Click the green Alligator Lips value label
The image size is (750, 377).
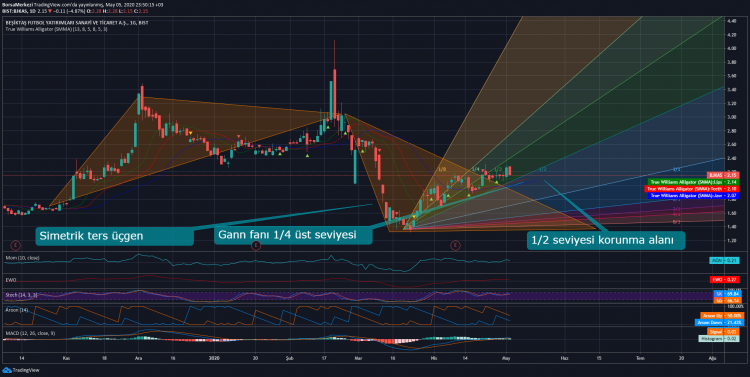694,182
